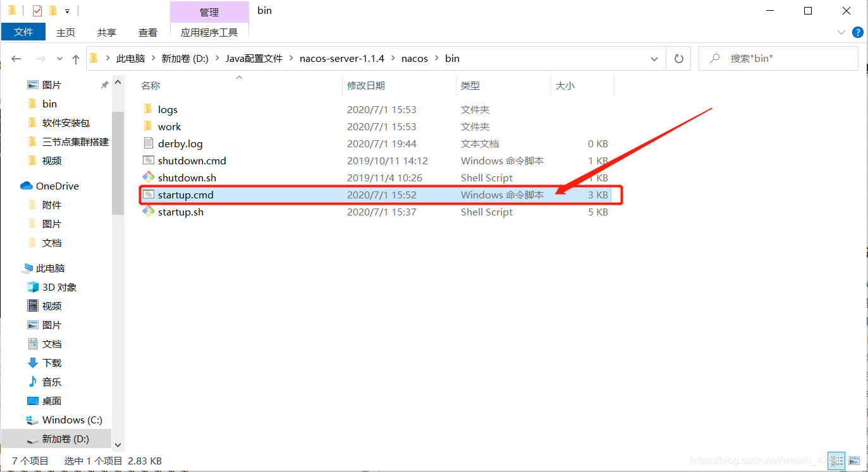Screen dimensions: 868x472
Task: Open the 应用程序工具 tab
Action: pos(209,32)
